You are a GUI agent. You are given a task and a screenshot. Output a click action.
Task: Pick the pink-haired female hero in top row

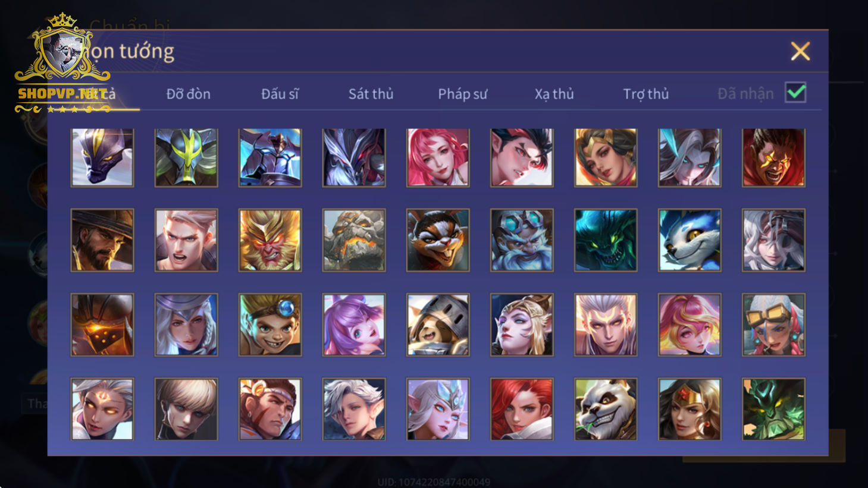click(x=438, y=157)
